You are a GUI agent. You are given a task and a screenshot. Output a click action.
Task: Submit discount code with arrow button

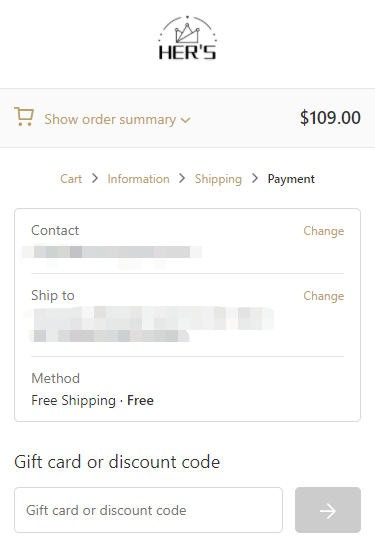click(x=328, y=510)
